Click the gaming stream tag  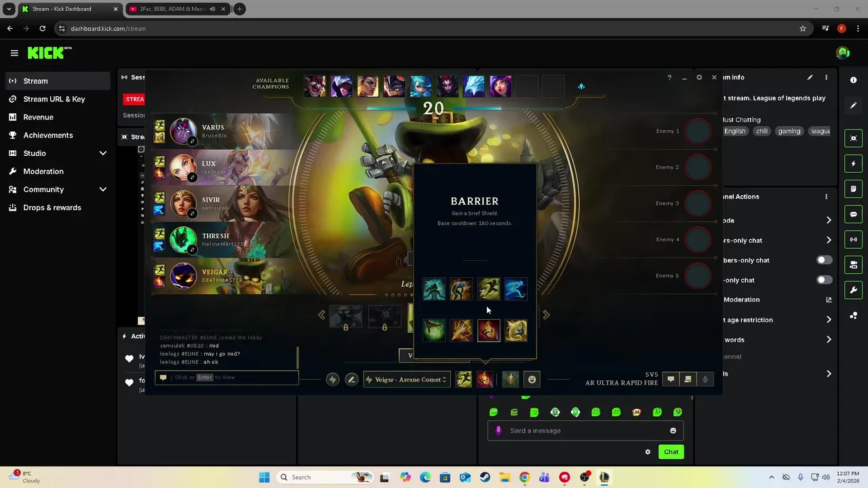[789, 131]
